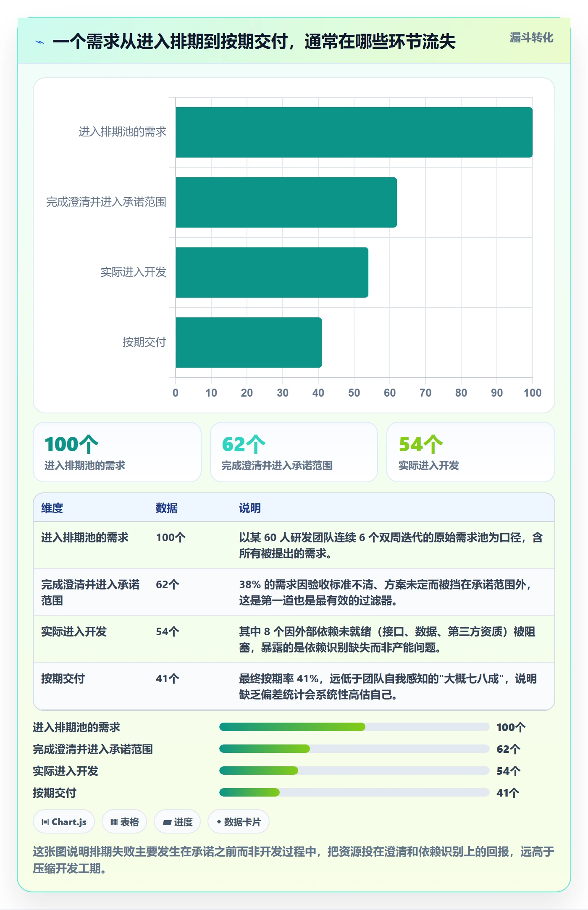The image size is (588, 910).
Task: Click the x-axis tick label 100
Action: tap(533, 393)
